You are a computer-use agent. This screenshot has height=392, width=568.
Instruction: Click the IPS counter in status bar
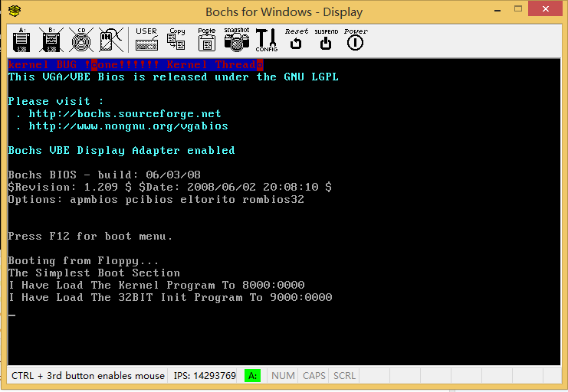coord(205,376)
